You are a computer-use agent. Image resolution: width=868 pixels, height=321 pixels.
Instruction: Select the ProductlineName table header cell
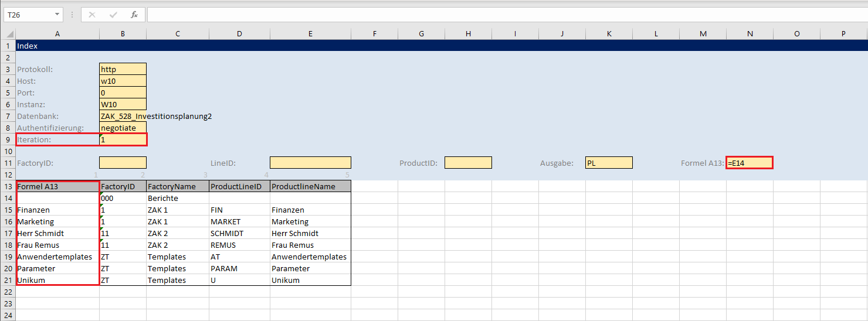tap(310, 186)
